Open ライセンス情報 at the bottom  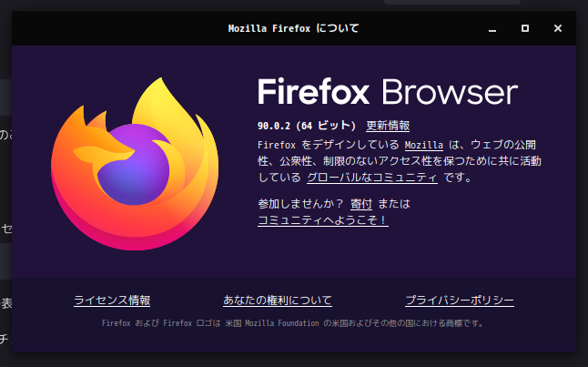tap(112, 301)
